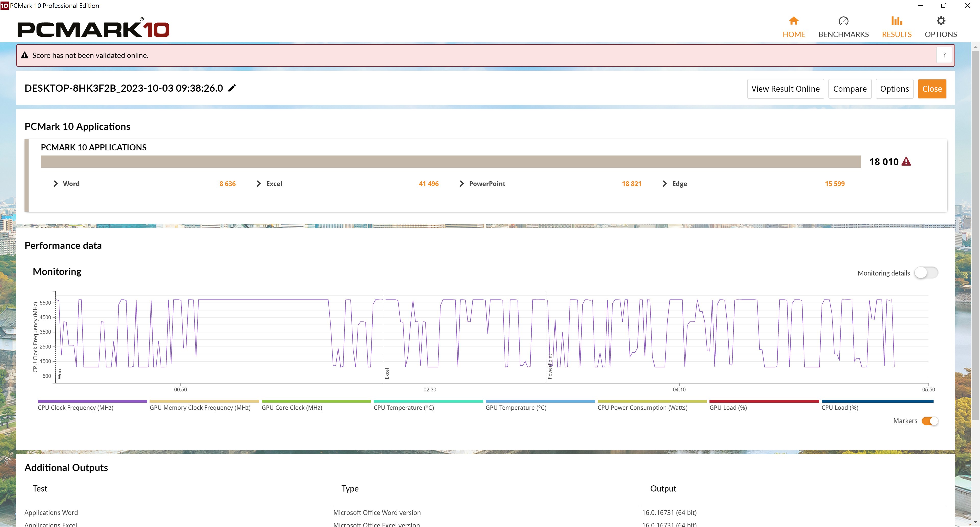Click the Home house icon

point(793,20)
